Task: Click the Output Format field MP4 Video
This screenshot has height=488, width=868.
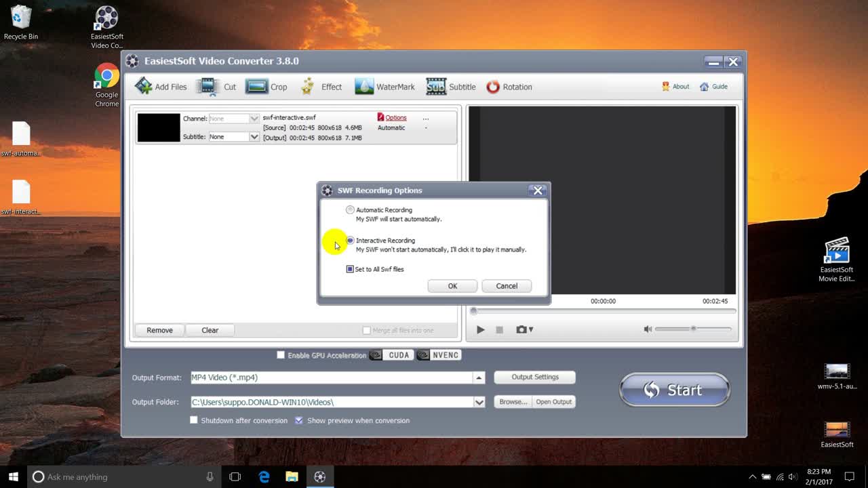Action: [332, 378]
